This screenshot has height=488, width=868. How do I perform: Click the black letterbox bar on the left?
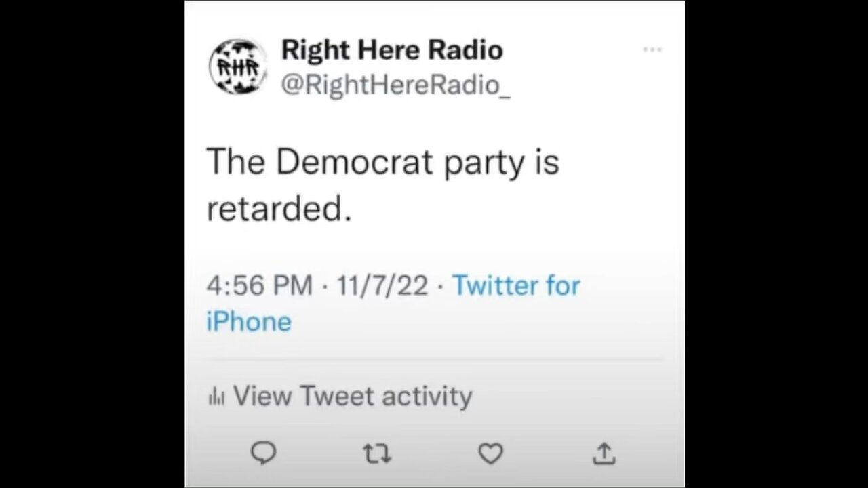coord(92,244)
